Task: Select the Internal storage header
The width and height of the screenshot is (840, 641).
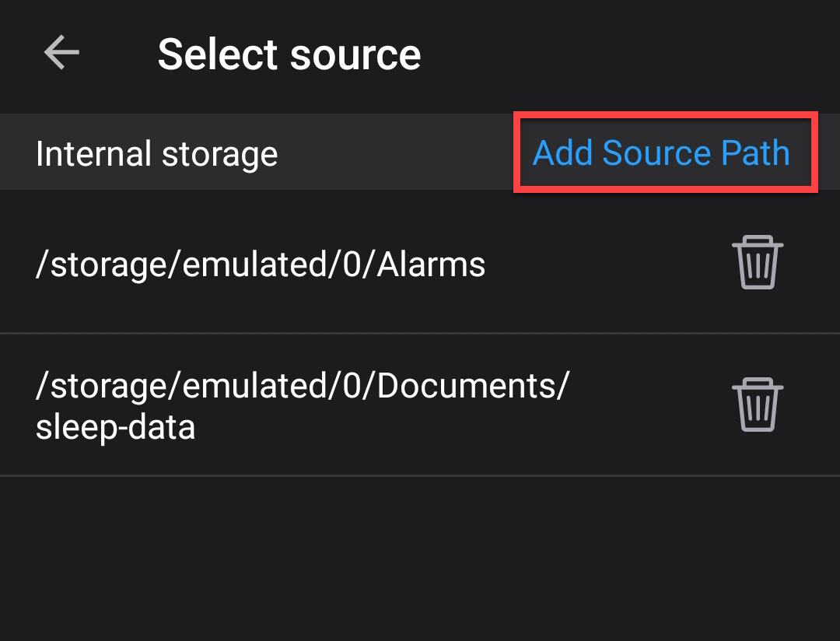Action: (156, 152)
